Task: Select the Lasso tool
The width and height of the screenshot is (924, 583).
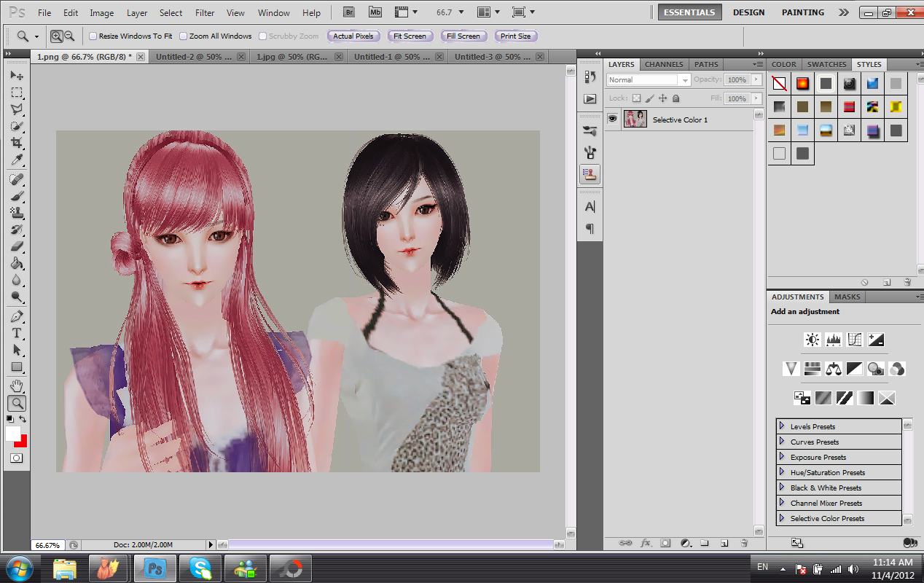Action: pos(16,109)
